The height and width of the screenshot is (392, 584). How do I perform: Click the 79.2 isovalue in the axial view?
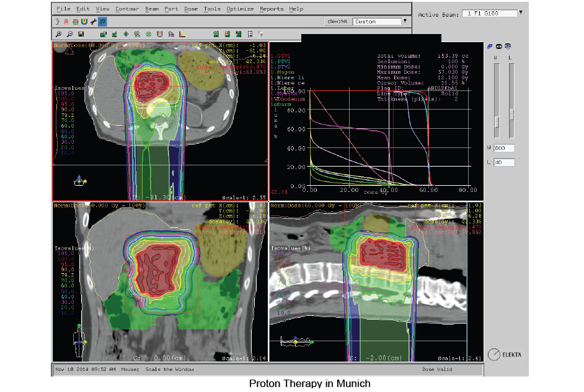tap(68, 115)
